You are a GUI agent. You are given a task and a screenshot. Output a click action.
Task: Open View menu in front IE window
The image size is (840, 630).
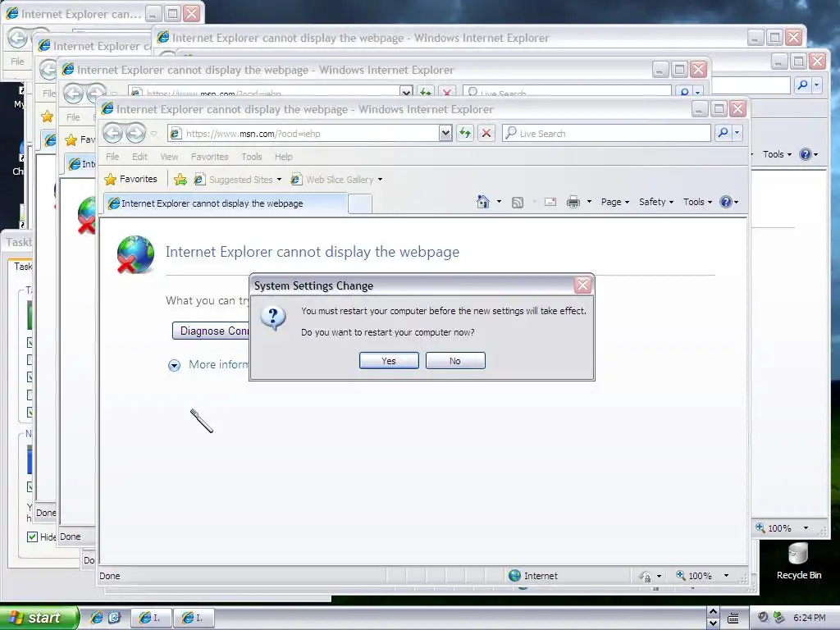pos(169,157)
